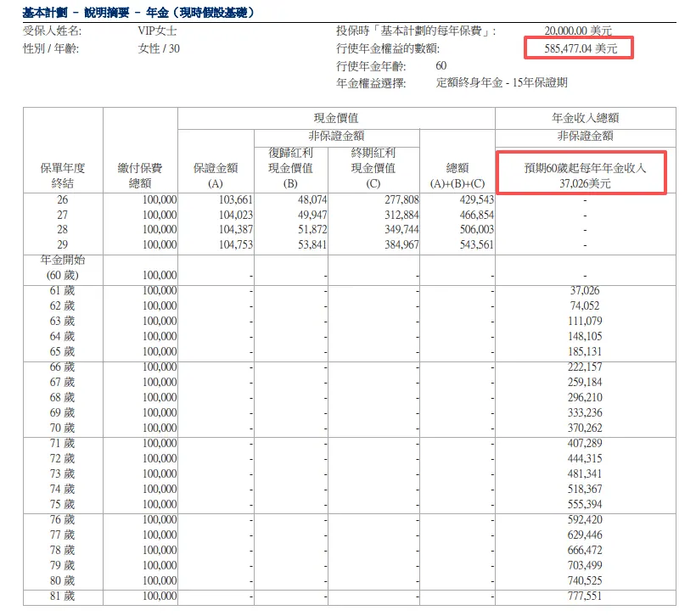Select annuity total 296,210

585,398
